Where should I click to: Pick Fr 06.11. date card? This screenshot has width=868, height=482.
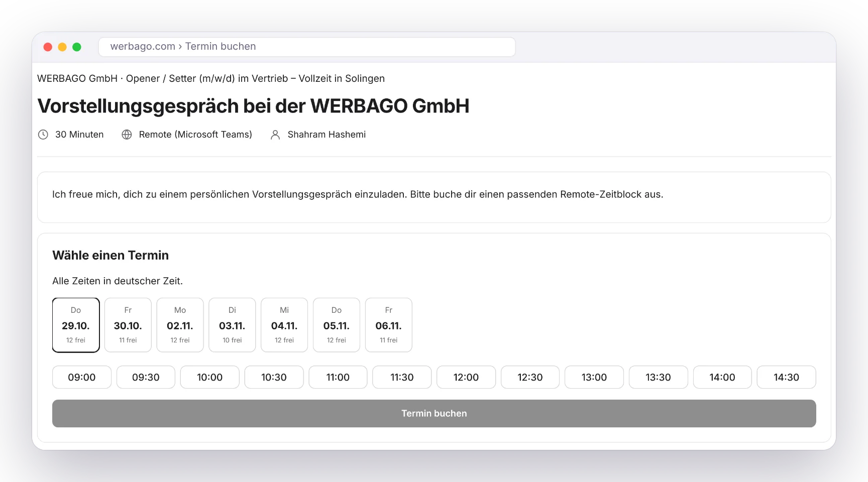click(x=389, y=325)
